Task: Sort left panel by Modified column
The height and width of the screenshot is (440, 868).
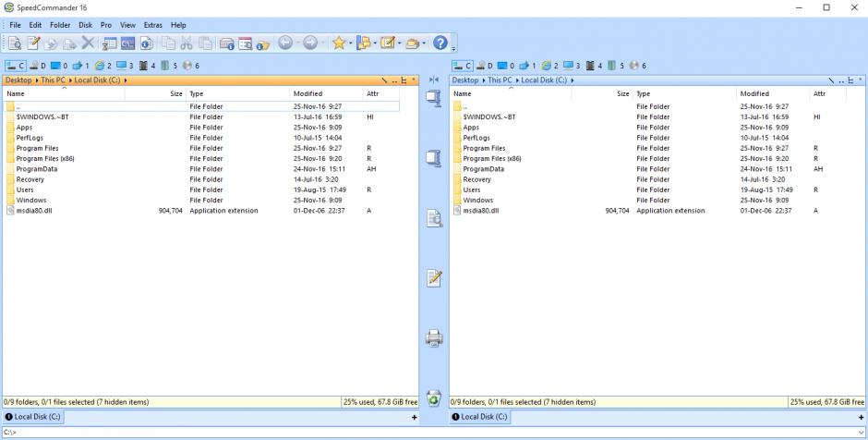Action: pos(326,93)
